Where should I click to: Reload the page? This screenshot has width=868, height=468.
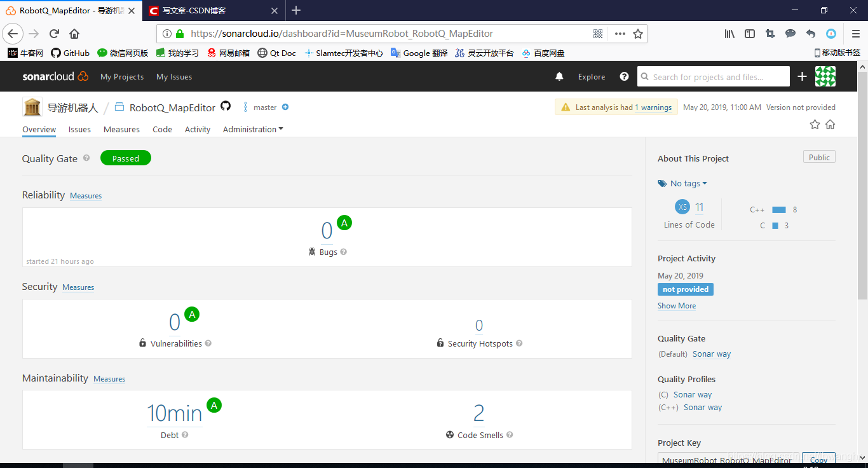tap(54, 34)
